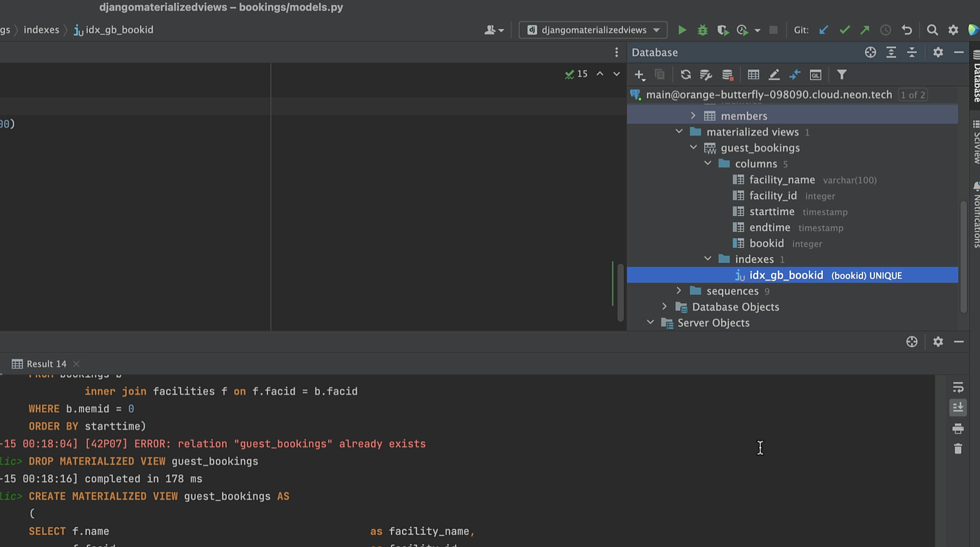Click the stop square button
Image resolution: width=980 pixels, height=547 pixels.
point(773,30)
